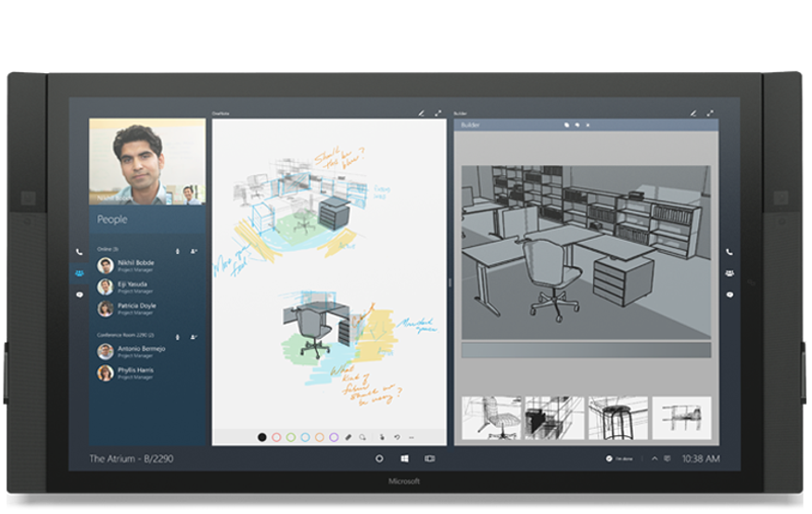Image resolution: width=812 pixels, height=514 pixels.
Task: Open the wireframe chair thumbnail in Builder
Action: tap(491, 418)
